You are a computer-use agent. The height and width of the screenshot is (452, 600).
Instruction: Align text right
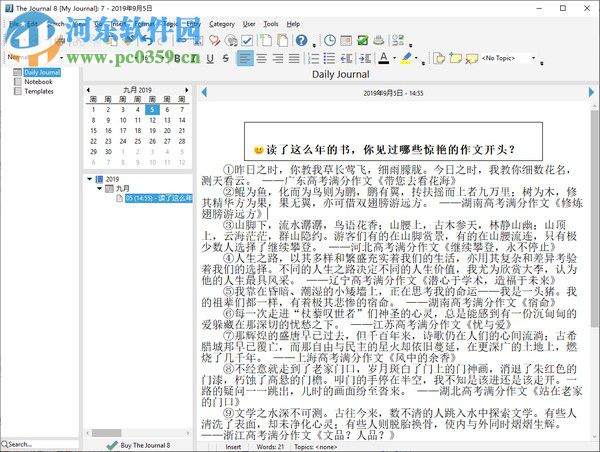pos(278,58)
